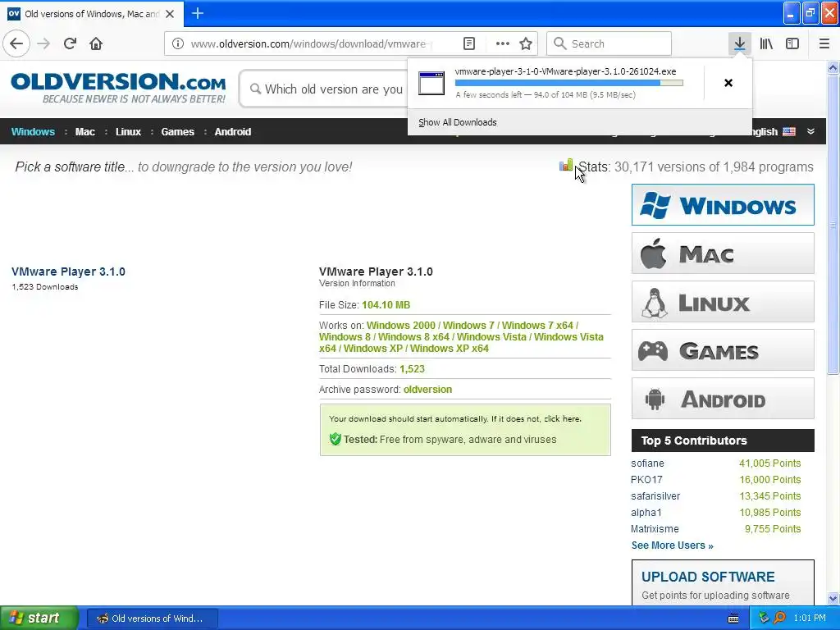Click the US flag language icon
The width and height of the screenshot is (840, 630).
pyautogui.click(x=789, y=131)
